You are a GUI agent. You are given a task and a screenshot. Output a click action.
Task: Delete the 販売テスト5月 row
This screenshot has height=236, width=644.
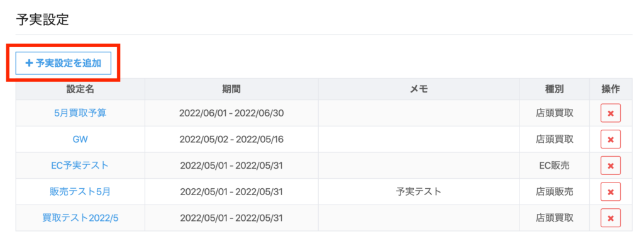coord(610,192)
